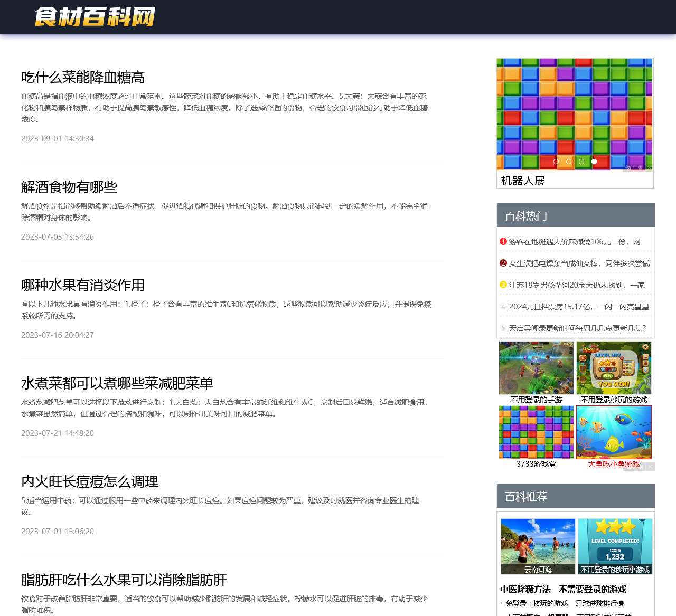Viewport: 676px width, 616px height.
Task: Select the fourth (active) carousel dot
Action: tap(594, 162)
